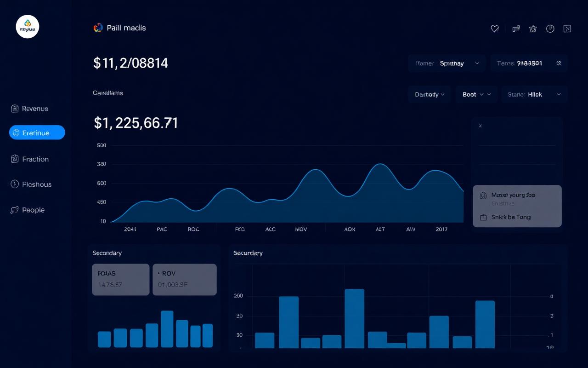Image resolution: width=588 pixels, height=368 pixels.
Task: Open the chart shortcut icon top right
Action: pyautogui.click(x=567, y=29)
